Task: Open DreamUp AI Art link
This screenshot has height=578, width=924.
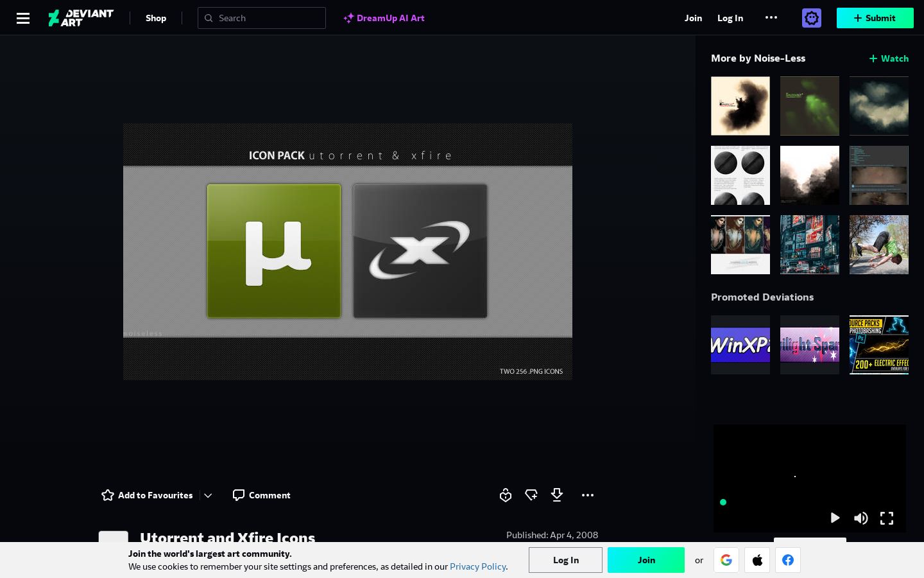Action: [384, 18]
